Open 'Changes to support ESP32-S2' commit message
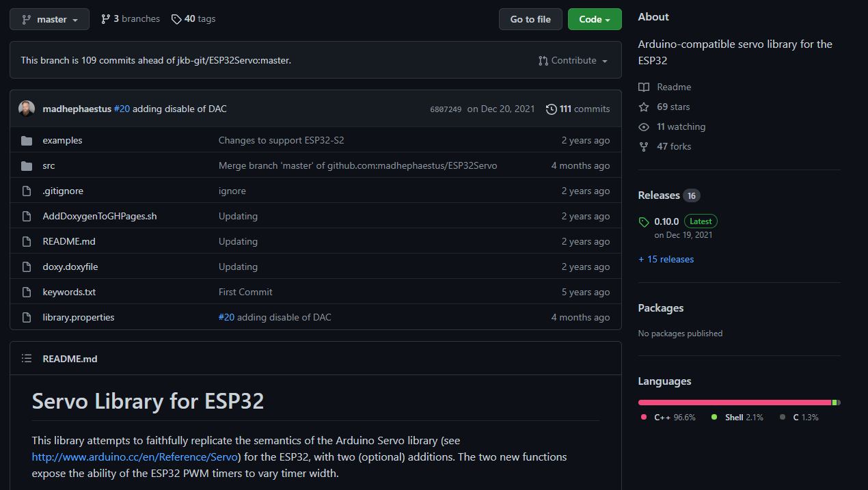This screenshot has height=490, width=868. pos(282,141)
